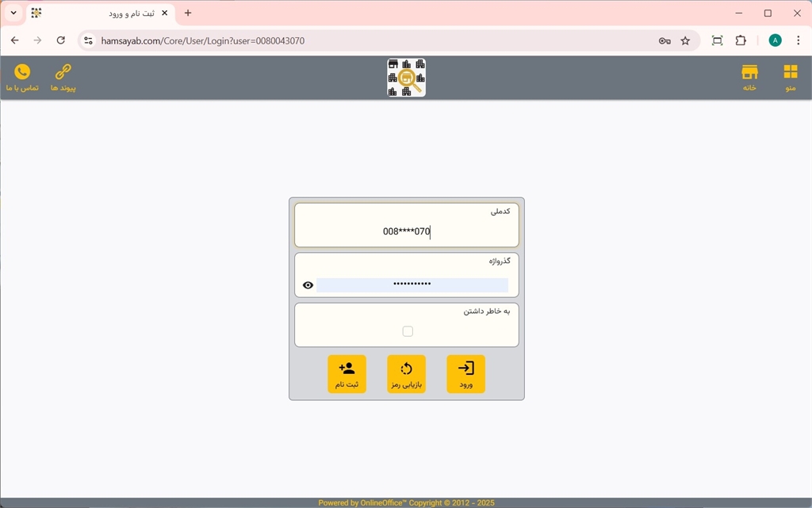Toggle password visibility eye icon
The image size is (812, 508).
(308, 285)
